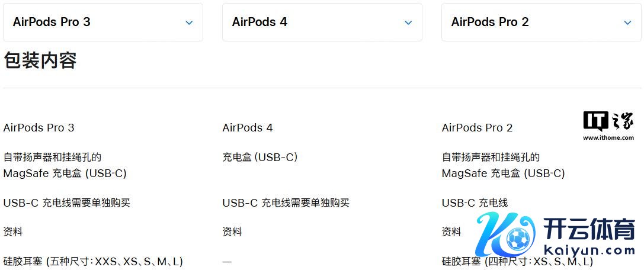Screen dimensions: 644x270
Task: Click the 五种尺寸 silicone ear tips text
Action: tap(93, 261)
